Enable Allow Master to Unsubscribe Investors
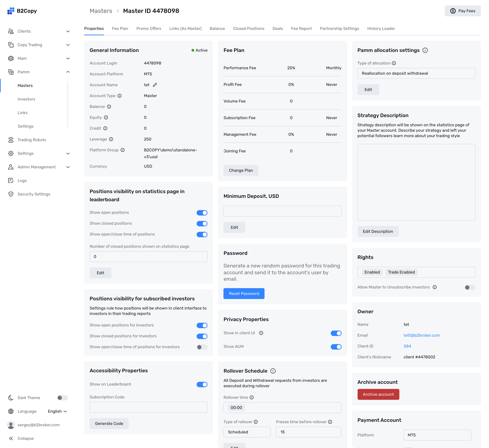This screenshot has height=448, width=489. click(x=470, y=287)
